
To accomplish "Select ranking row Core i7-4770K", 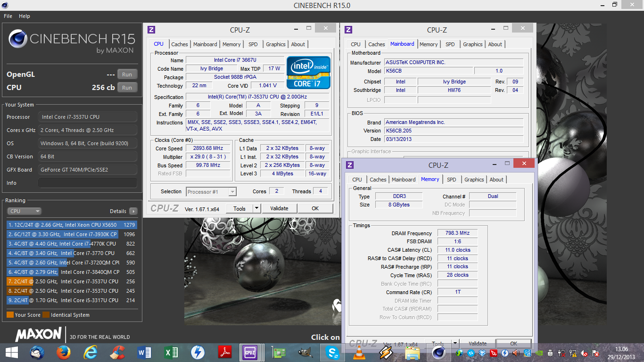I will click(72, 244).
